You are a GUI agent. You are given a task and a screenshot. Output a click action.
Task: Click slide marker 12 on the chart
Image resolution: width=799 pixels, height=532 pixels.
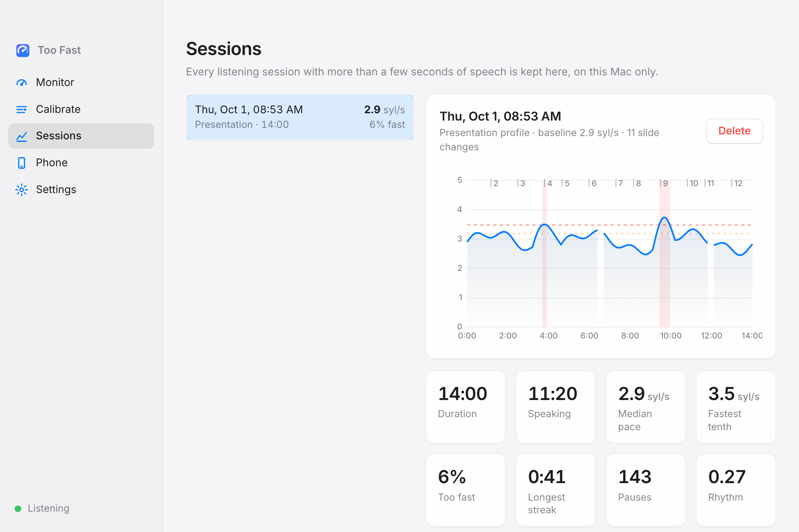tap(737, 183)
